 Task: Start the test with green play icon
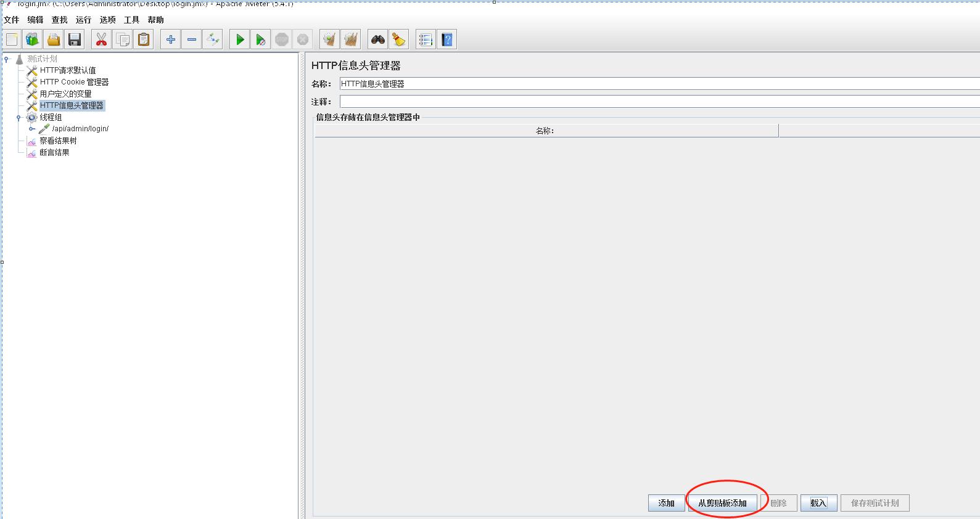240,40
